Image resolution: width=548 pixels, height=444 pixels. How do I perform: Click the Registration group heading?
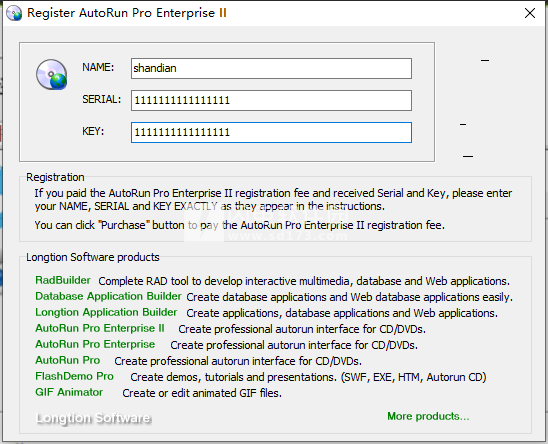(x=55, y=177)
